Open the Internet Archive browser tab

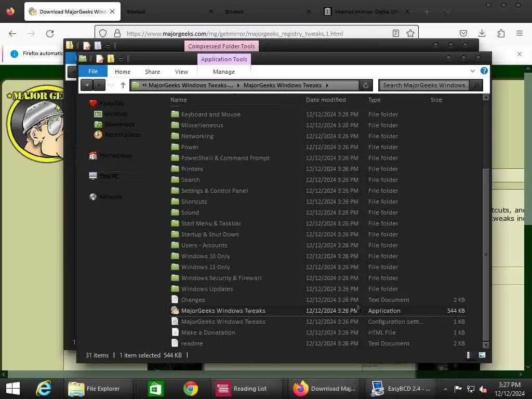[x=365, y=11]
